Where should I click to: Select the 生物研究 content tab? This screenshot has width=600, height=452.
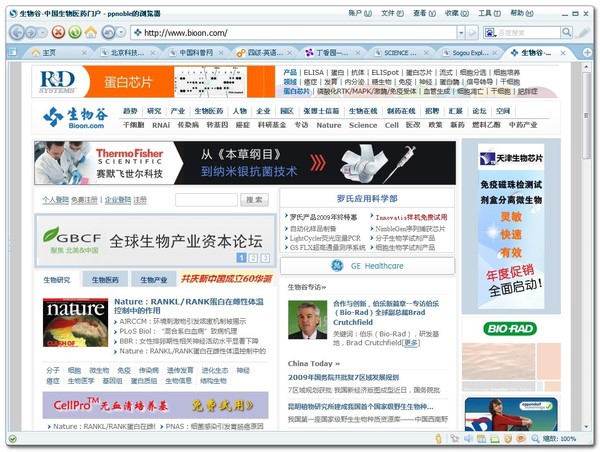[57, 280]
